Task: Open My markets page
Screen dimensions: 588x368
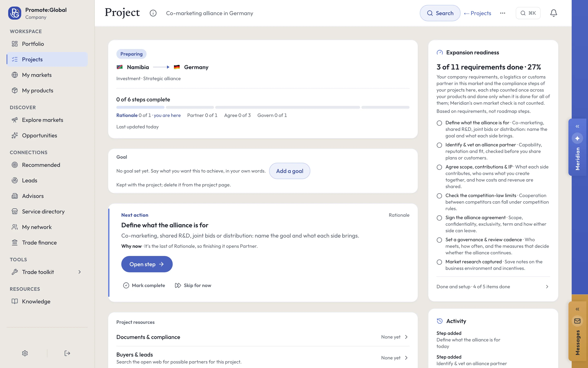Action: point(47,75)
